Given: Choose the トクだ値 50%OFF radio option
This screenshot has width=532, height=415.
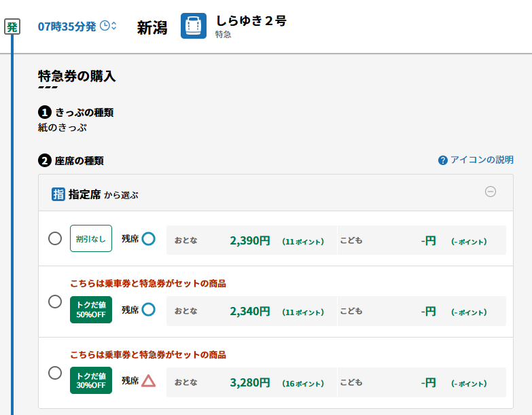Looking at the screenshot, I should [x=55, y=302].
